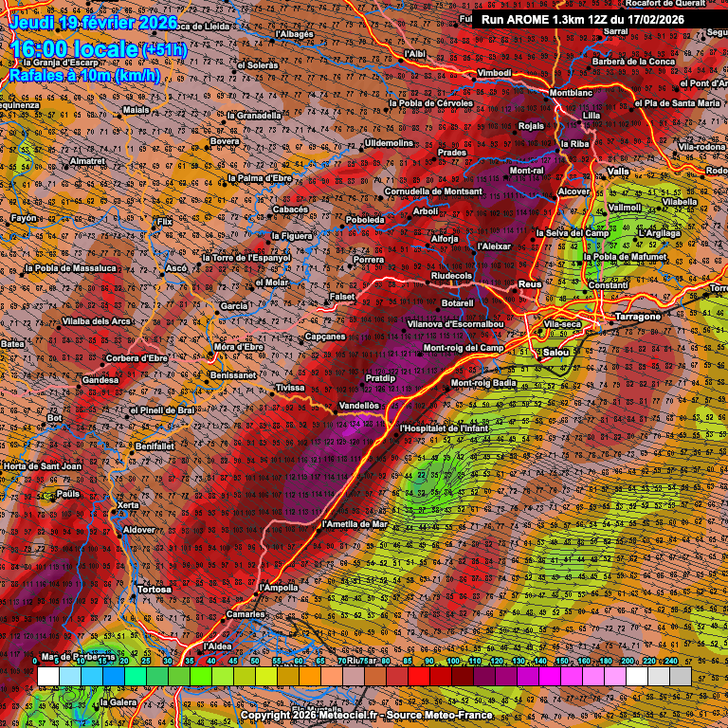Click the Vandellòs map label
This screenshot has height=728, width=728.
[x=359, y=405]
